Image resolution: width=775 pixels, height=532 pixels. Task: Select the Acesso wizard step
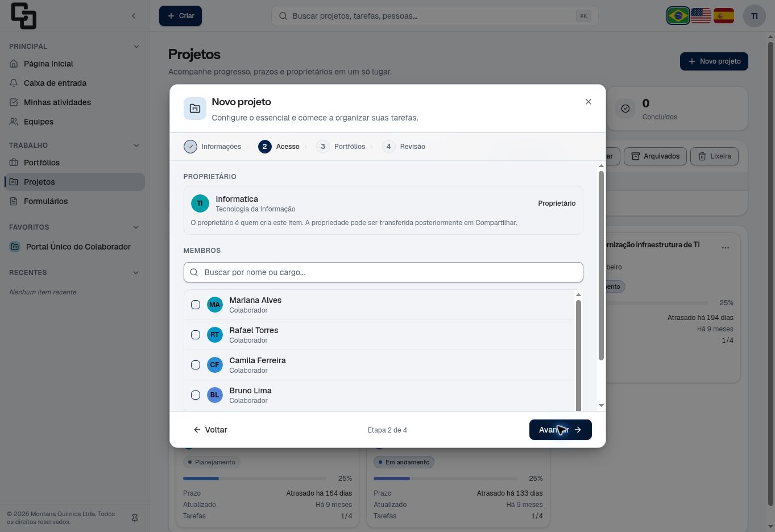tap(279, 147)
